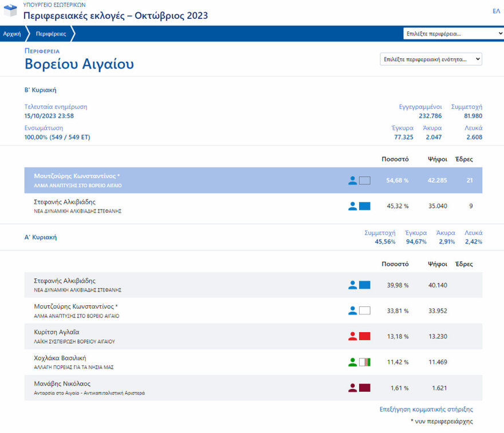Click person icon beside Μουτζούρης in Β' Κυριακή
The image size is (504, 433).
click(x=352, y=180)
